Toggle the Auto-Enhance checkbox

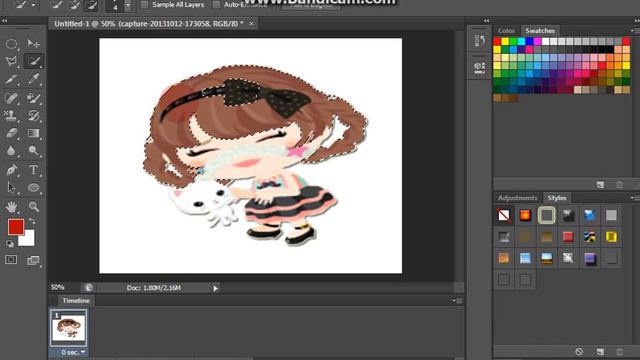click(216, 5)
